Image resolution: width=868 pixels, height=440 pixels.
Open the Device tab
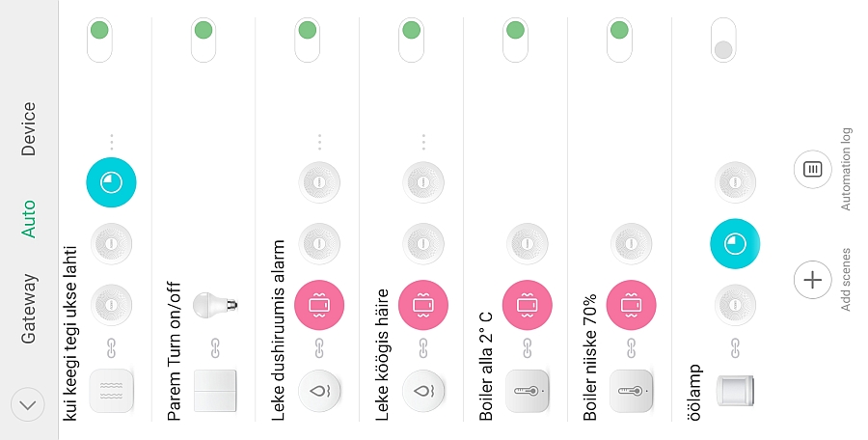pyautogui.click(x=28, y=128)
